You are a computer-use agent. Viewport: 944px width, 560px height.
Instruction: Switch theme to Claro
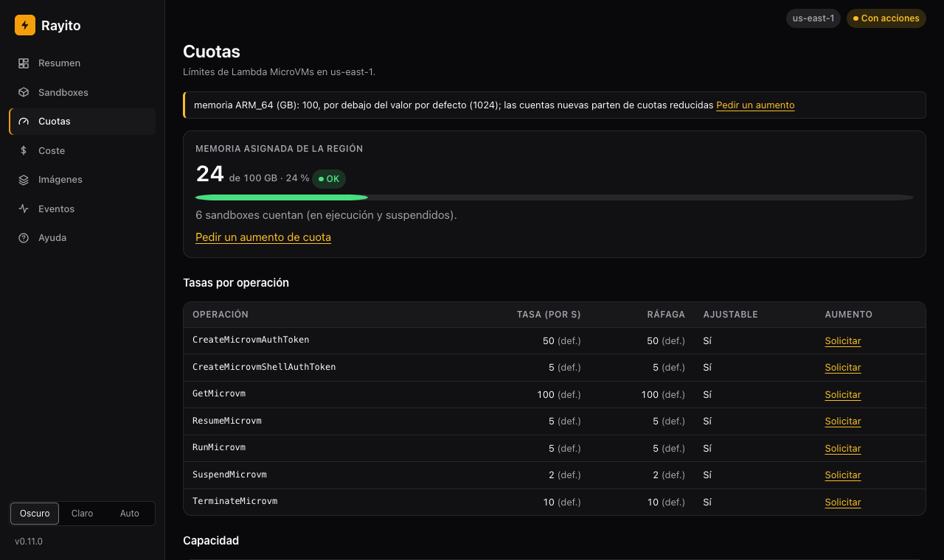click(x=83, y=514)
